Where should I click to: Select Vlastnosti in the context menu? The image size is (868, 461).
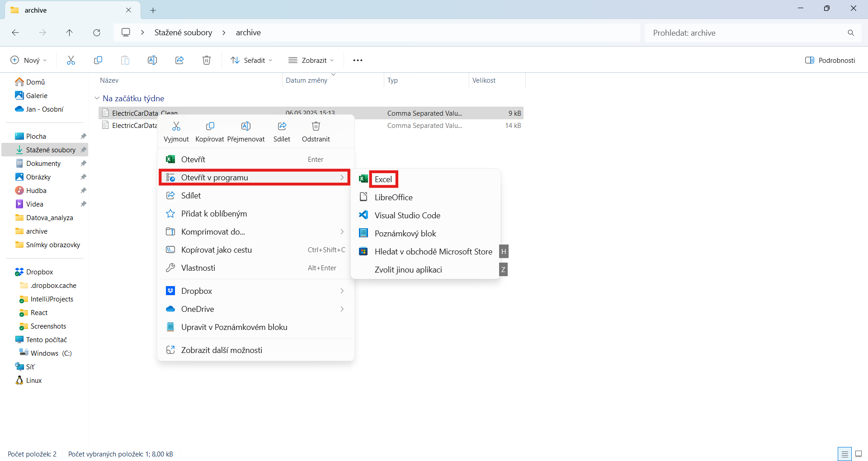click(198, 268)
